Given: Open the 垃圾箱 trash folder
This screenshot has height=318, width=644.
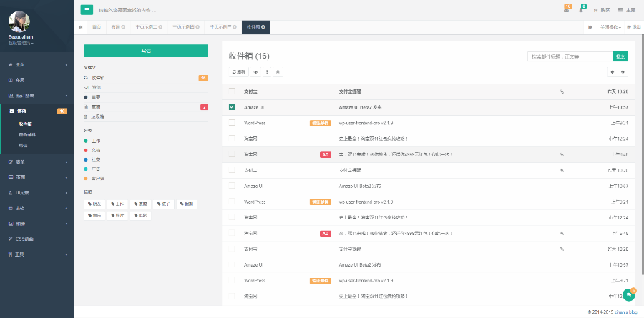Looking at the screenshot, I should (x=146, y=117).
